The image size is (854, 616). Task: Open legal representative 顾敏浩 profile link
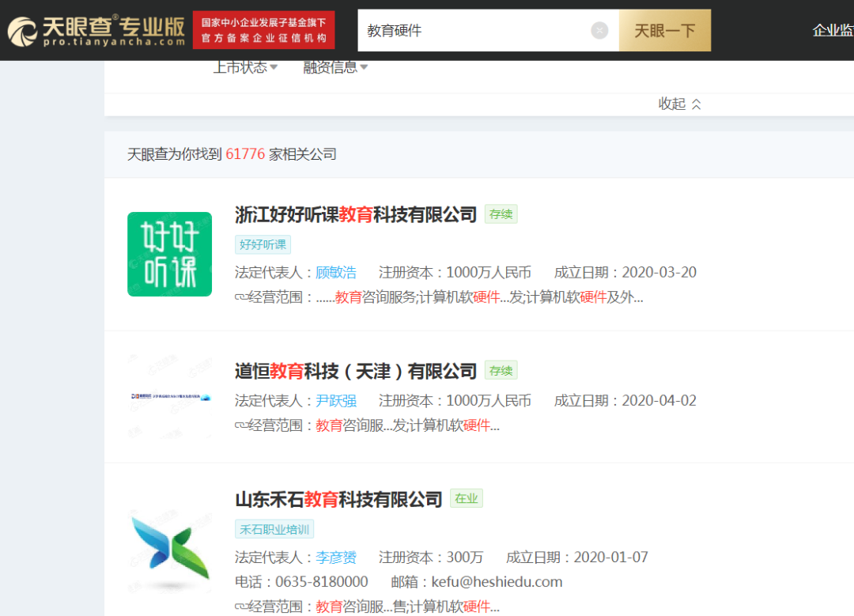pyautogui.click(x=336, y=272)
